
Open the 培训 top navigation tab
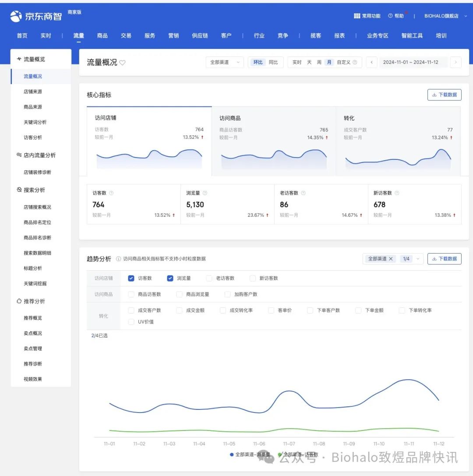pyautogui.click(x=441, y=36)
